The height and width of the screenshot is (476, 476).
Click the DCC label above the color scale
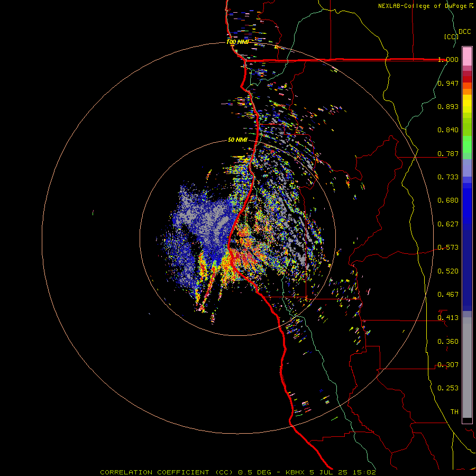point(464,32)
